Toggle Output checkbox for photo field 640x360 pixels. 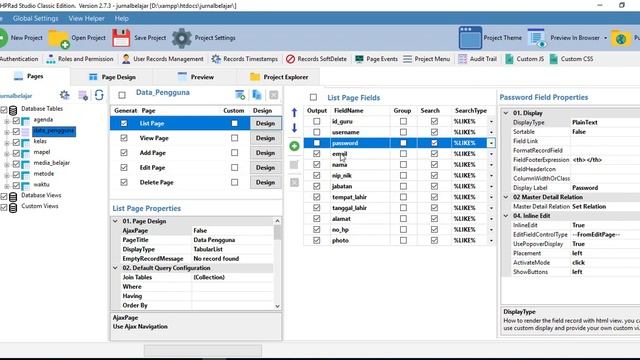317,240
